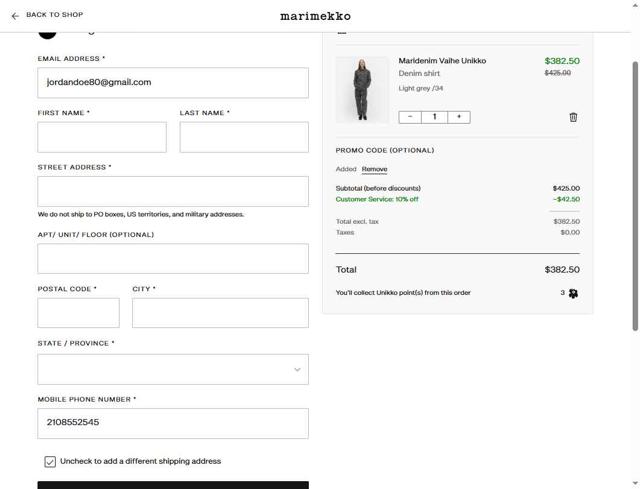The height and width of the screenshot is (489, 640).
Task: Click the quantity value field
Action: 434,117
